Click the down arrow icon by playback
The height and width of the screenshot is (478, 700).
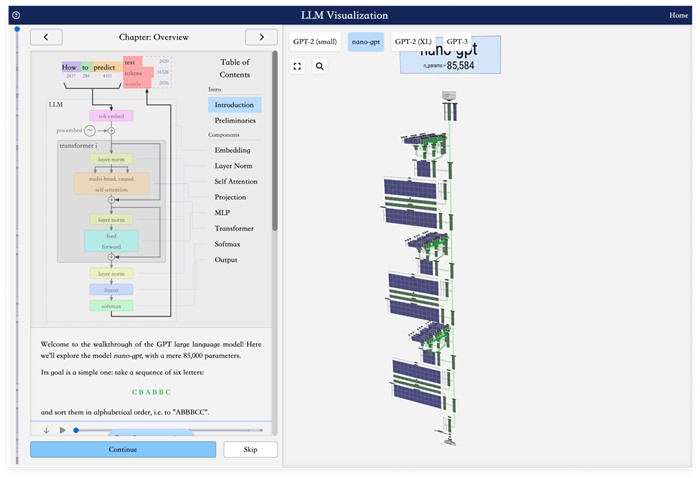pos(46,430)
